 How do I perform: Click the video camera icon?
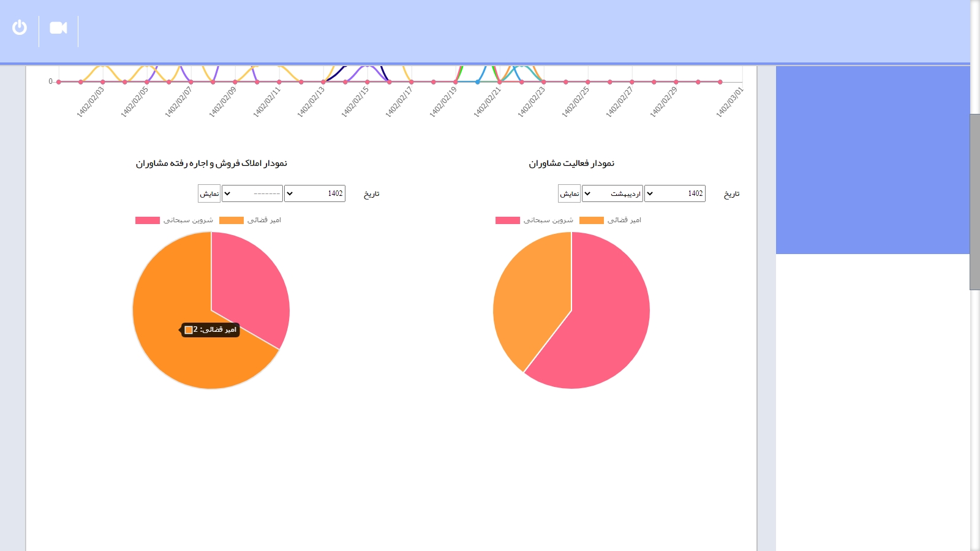tap(58, 28)
